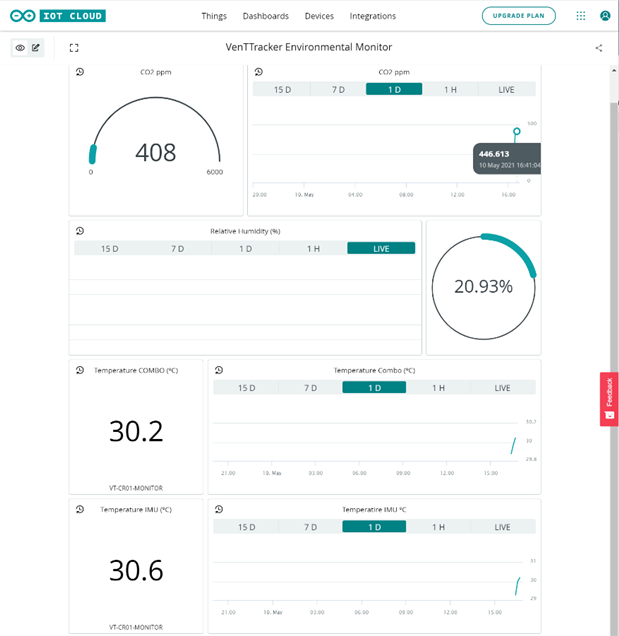Select LIVE range on CO2 ppm chart

[x=507, y=89]
